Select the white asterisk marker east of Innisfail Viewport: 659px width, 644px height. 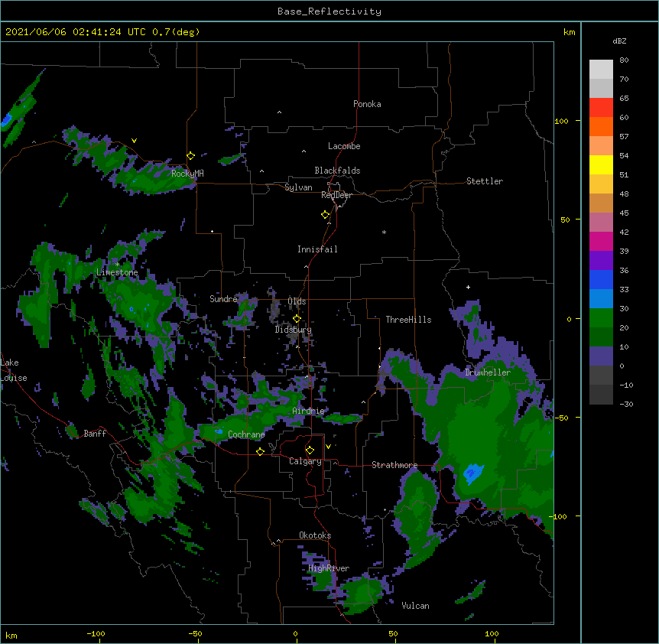(384, 233)
